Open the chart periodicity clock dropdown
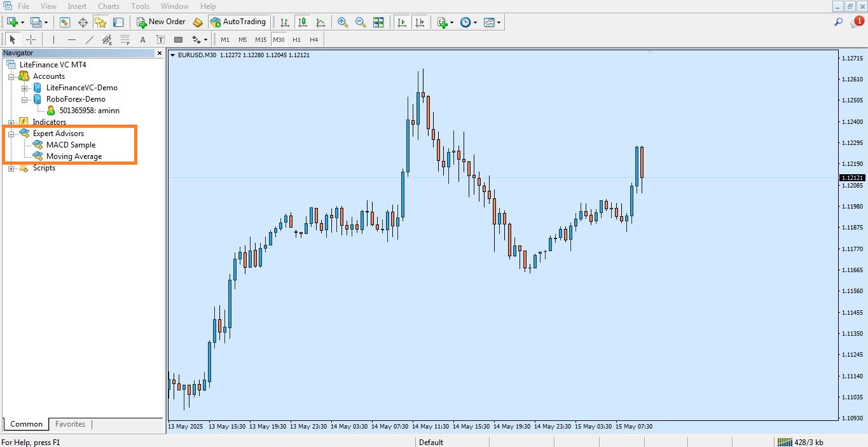868x447 pixels. [468, 22]
